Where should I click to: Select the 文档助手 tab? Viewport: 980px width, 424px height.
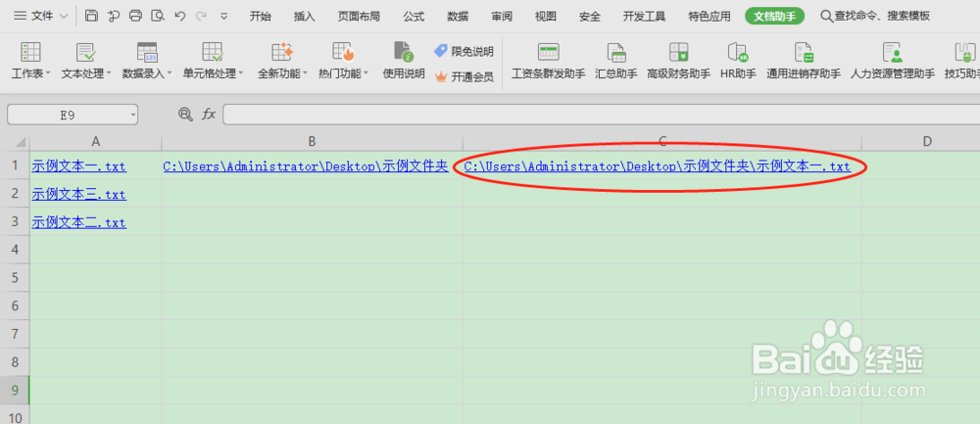pyautogui.click(x=775, y=17)
